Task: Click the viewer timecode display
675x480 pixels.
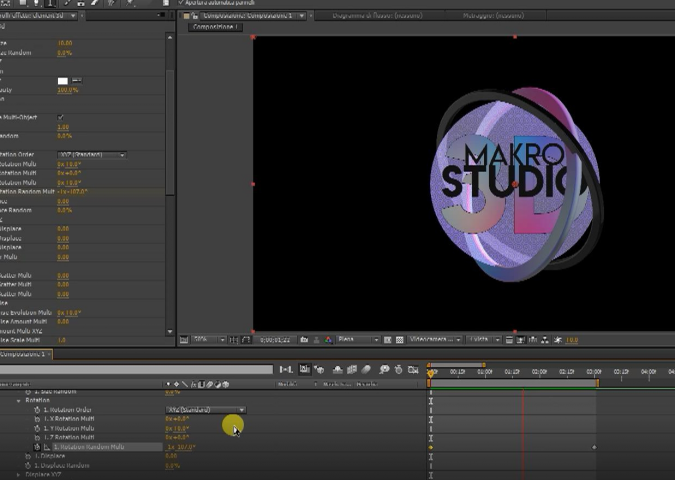Action: click(x=275, y=340)
